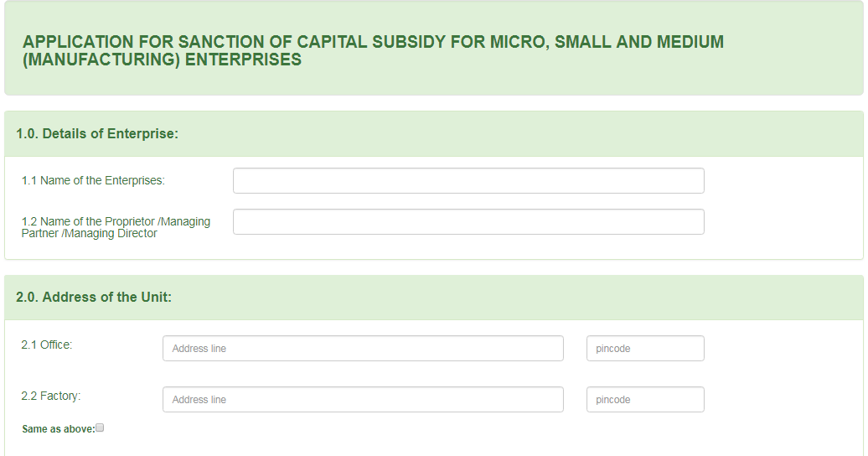This screenshot has width=868, height=456.
Task: Click the "Same as above:" label text
Action: click(x=58, y=429)
